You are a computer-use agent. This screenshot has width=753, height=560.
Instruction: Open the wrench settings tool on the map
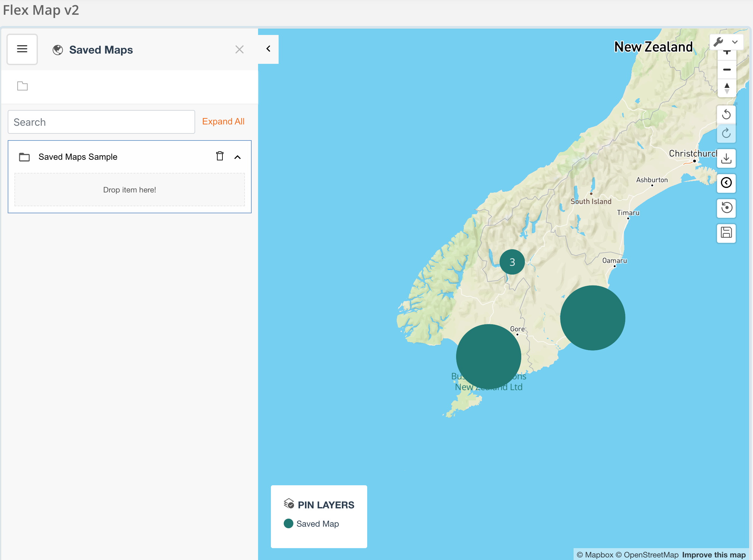pyautogui.click(x=719, y=42)
